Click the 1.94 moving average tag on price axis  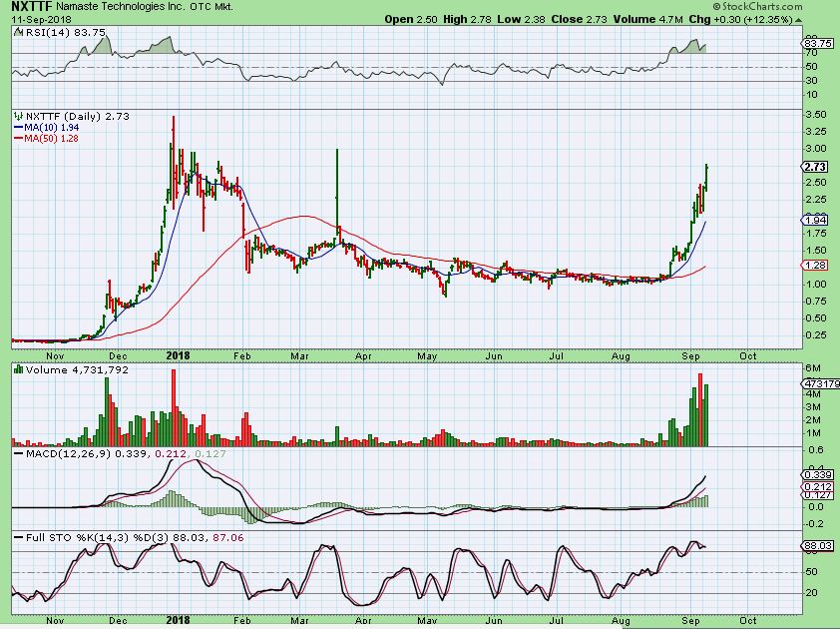tap(814, 220)
